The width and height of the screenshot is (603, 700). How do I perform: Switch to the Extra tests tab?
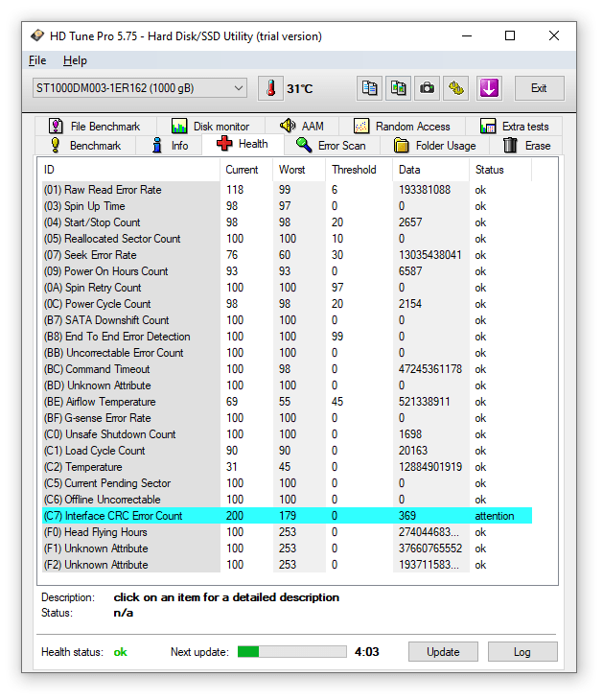point(514,127)
